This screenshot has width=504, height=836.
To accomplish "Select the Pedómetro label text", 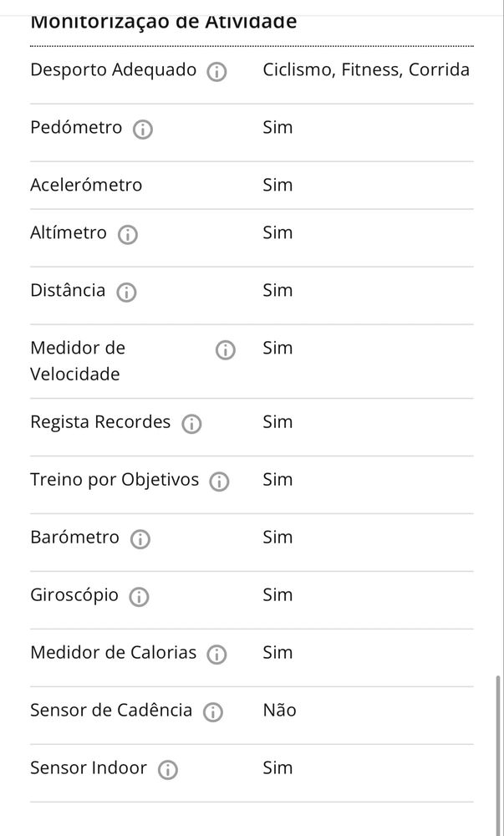I will click(x=76, y=127).
